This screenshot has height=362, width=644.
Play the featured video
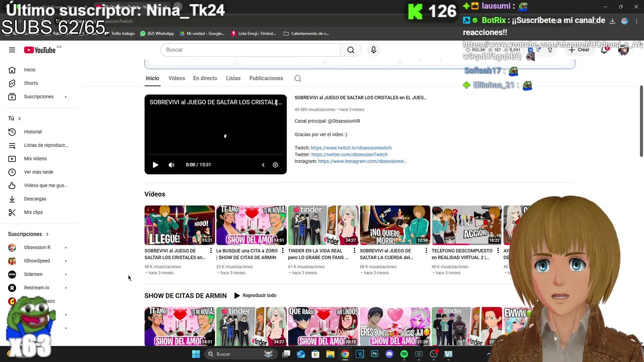[155, 165]
